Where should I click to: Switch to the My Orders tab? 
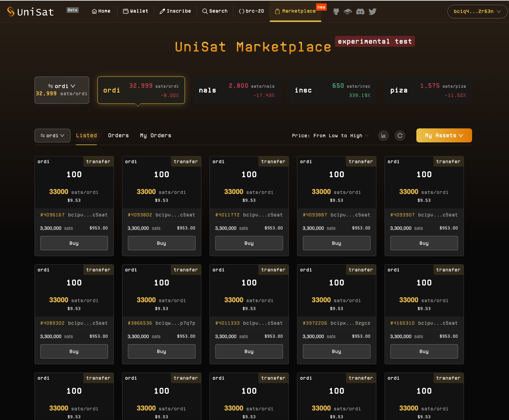click(156, 136)
